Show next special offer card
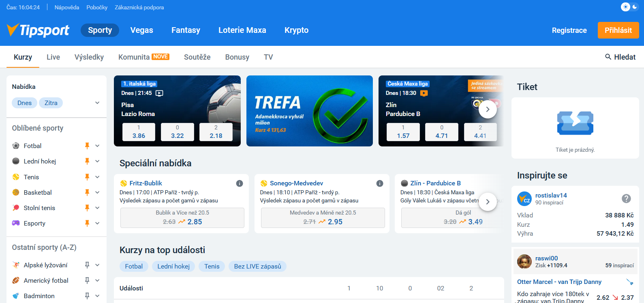The image size is (644, 303). [x=488, y=202]
